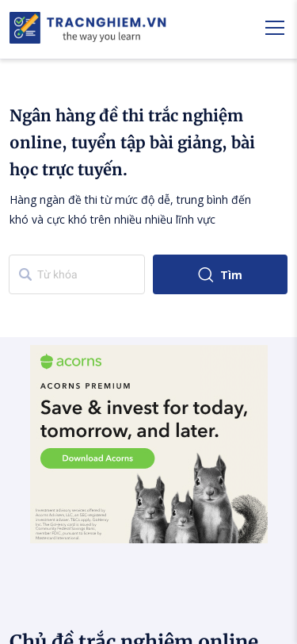Open the hamburger navigation menu

click(x=275, y=28)
